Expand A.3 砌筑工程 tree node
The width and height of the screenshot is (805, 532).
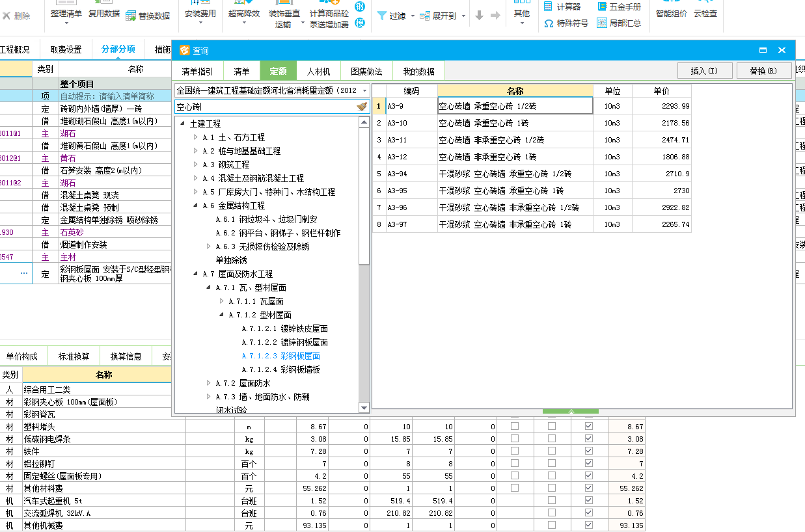pyautogui.click(x=196, y=165)
